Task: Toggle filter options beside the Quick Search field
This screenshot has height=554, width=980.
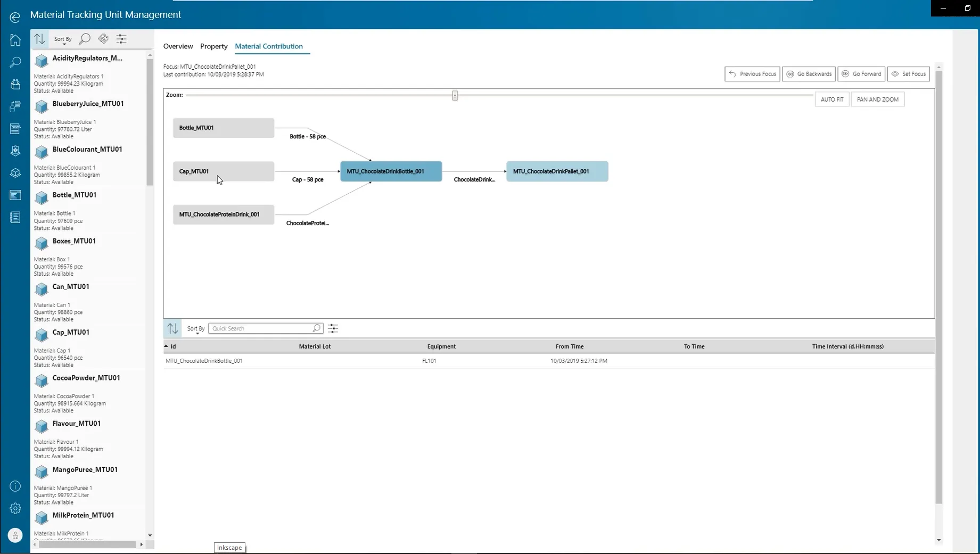Action: (333, 328)
